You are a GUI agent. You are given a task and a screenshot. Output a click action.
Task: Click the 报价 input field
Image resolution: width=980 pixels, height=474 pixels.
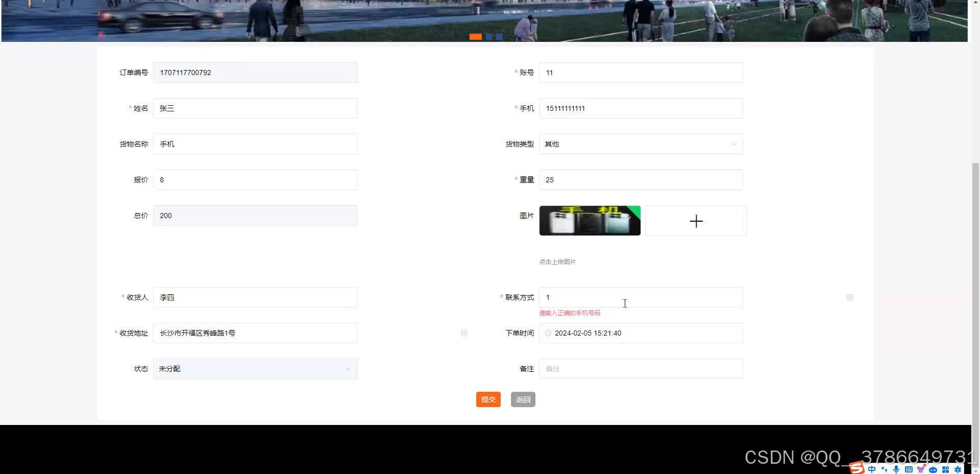pyautogui.click(x=255, y=180)
